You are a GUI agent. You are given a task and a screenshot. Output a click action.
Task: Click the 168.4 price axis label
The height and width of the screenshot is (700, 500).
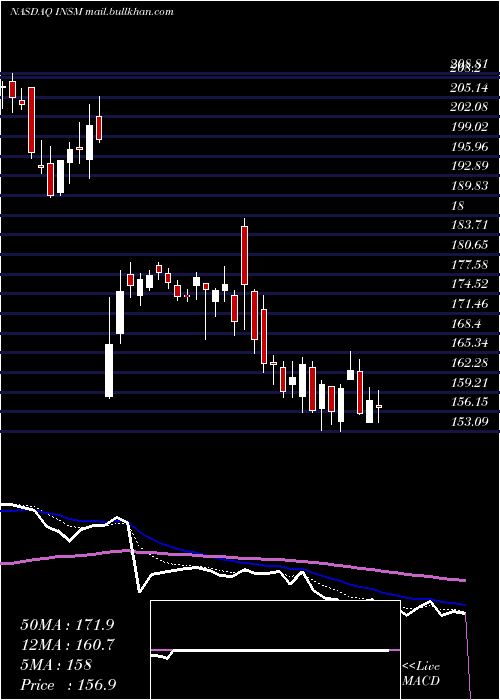coord(466,324)
